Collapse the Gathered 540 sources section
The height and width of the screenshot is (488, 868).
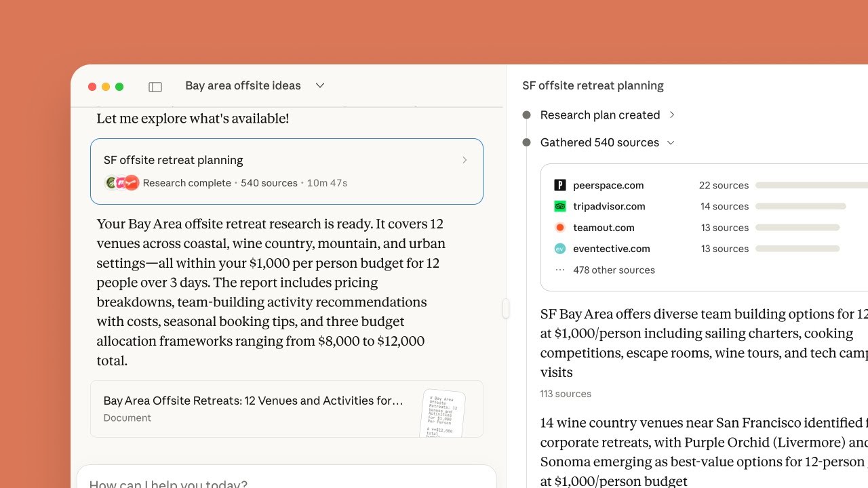click(x=671, y=142)
